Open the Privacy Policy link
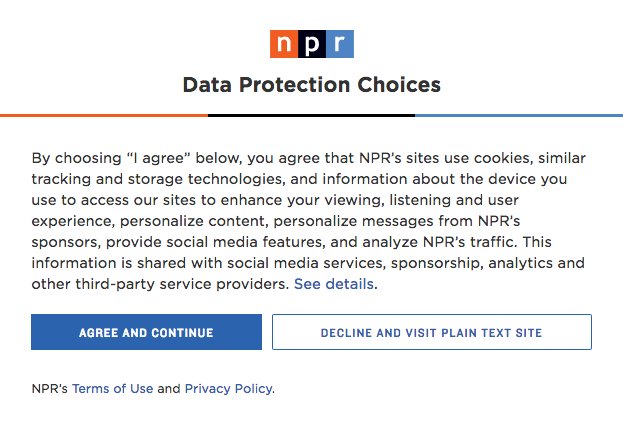Image resolution: width=623 pixels, height=448 pixels. point(228,388)
